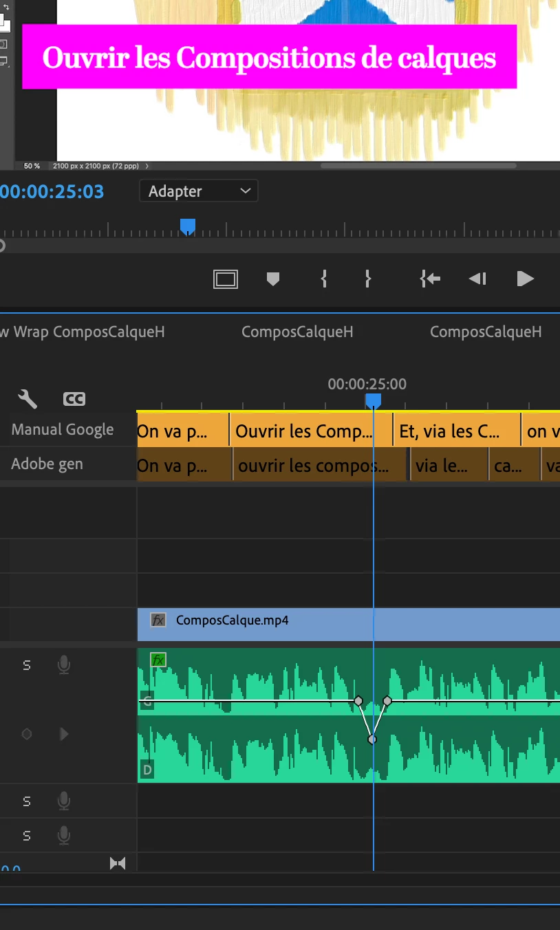The height and width of the screenshot is (930, 560).
Task: Play the sequence in Program monitor
Action: pos(525,279)
